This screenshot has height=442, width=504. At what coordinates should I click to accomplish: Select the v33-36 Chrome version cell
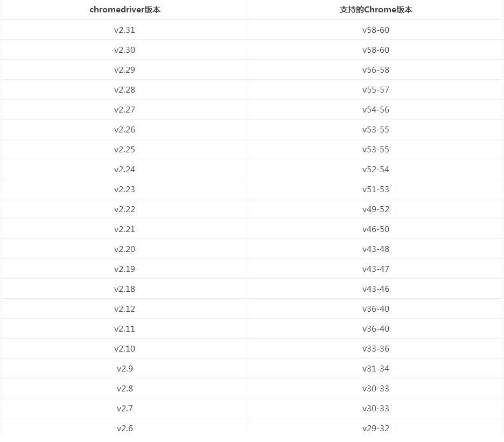(x=376, y=349)
